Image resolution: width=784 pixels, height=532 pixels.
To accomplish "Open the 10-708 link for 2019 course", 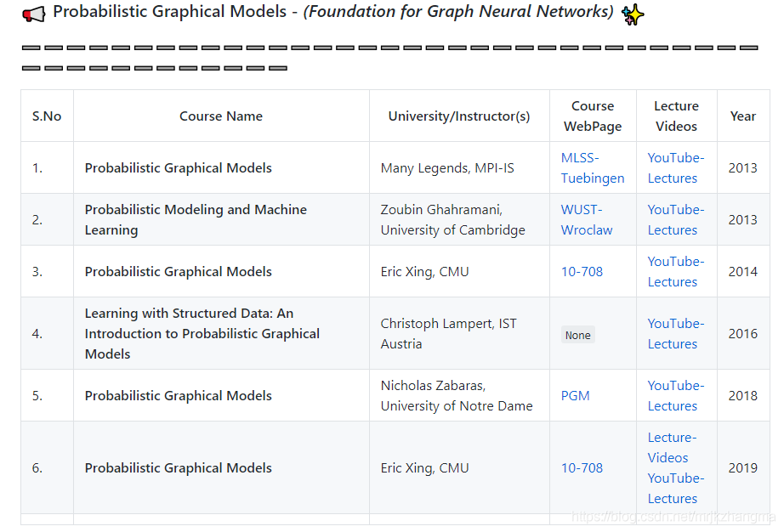I will coord(582,468).
